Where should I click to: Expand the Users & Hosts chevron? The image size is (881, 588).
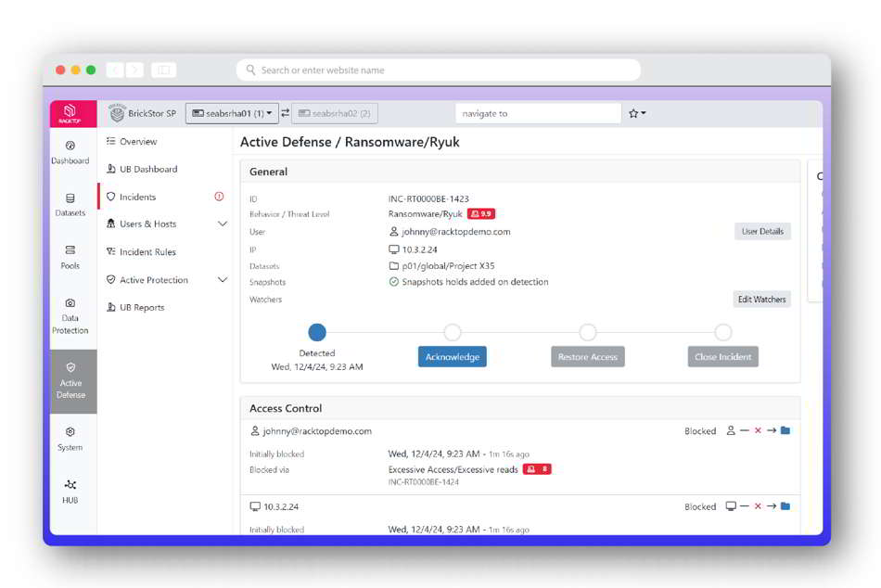click(223, 224)
